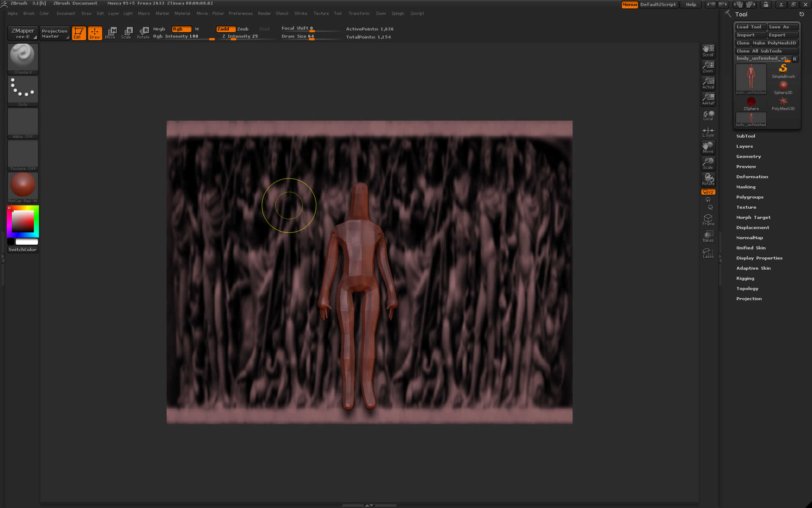Click the Load Tool button

pyautogui.click(x=749, y=27)
